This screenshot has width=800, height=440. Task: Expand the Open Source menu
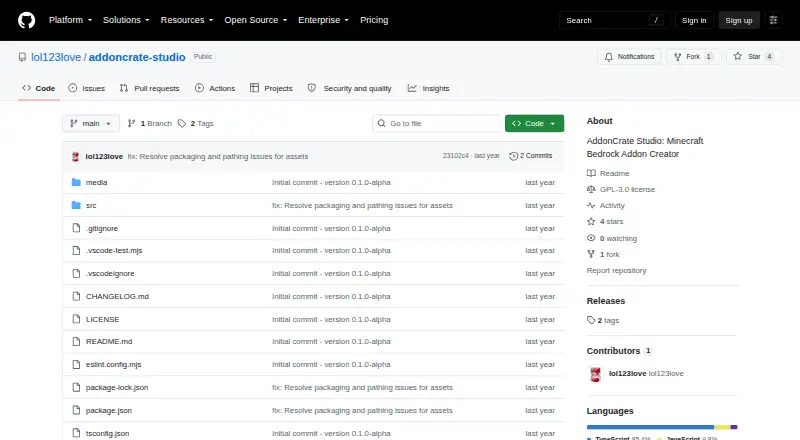click(x=256, y=20)
